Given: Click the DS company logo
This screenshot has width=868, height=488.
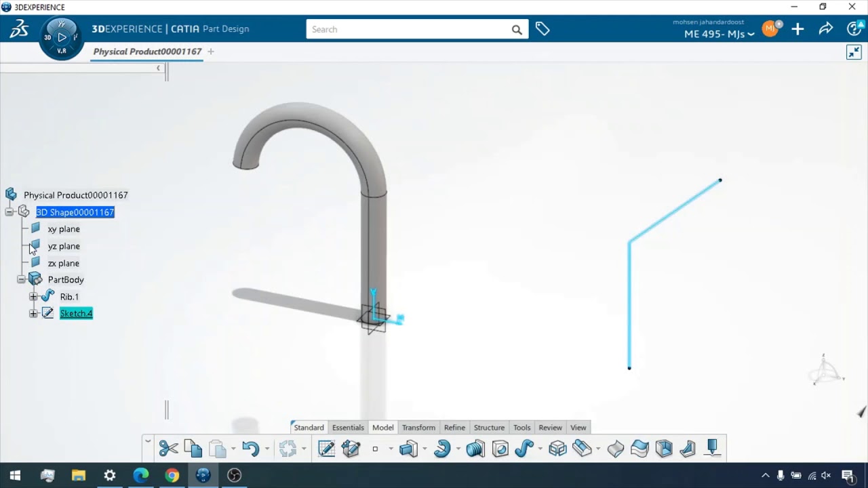Looking at the screenshot, I should point(19,29).
